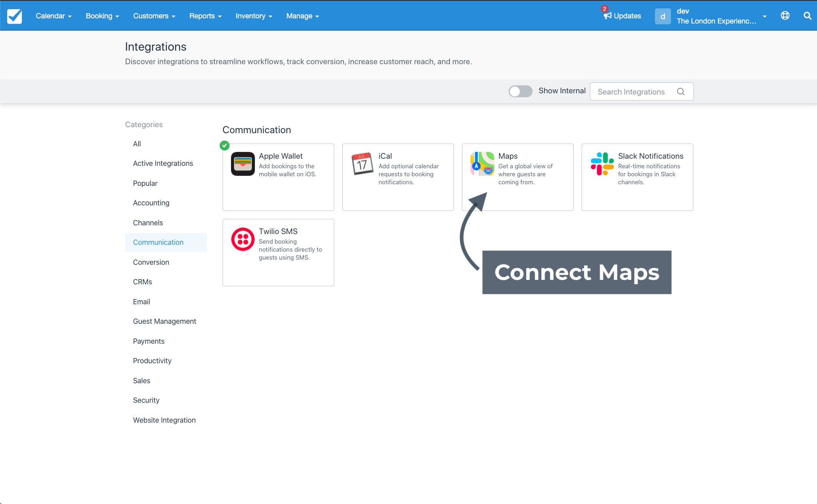
Task: Go to the Productivity category
Action: tap(152, 361)
